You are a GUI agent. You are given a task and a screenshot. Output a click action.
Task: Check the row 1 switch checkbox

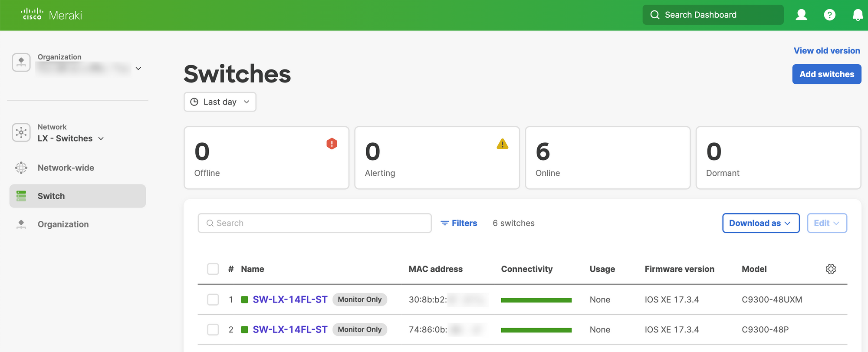pos(213,299)
